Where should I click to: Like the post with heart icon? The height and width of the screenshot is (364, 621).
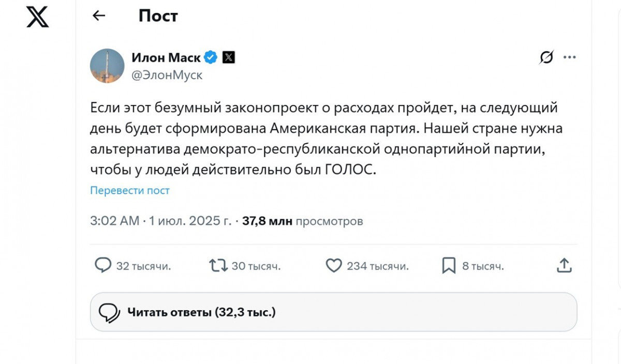(334, 266)
